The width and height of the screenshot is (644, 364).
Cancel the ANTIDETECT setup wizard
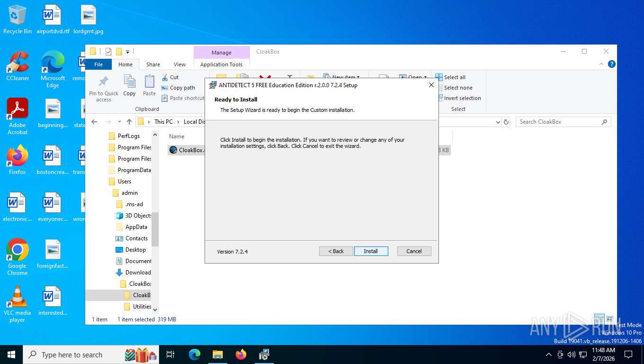click(414, 251)
